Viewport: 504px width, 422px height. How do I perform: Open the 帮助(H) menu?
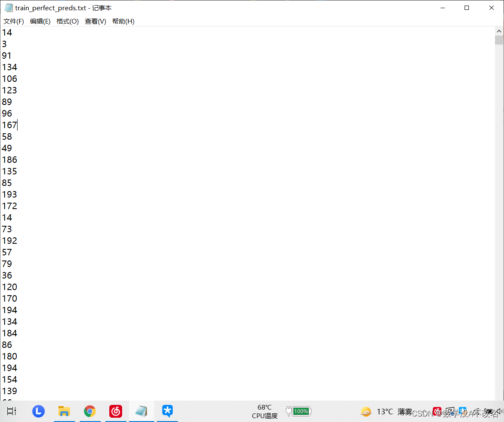123,21
